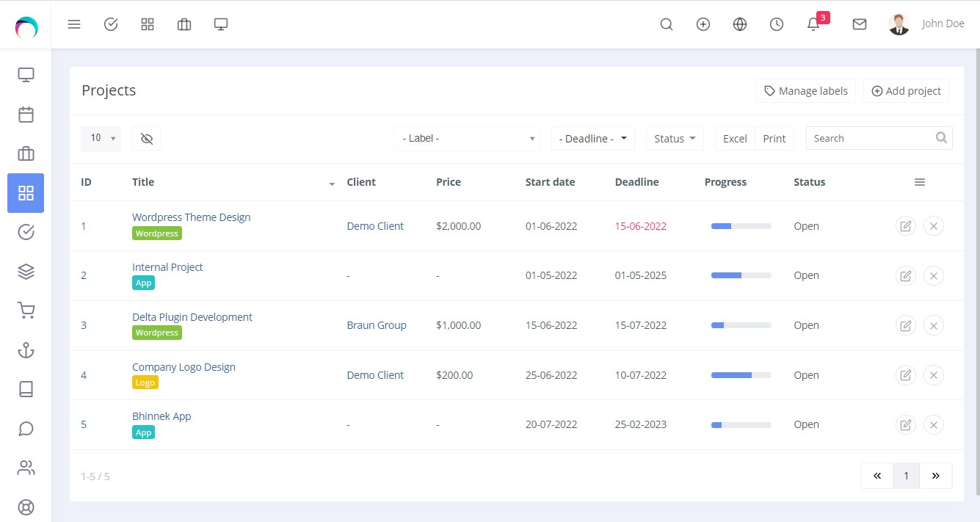The height and width of the screenshot is (522, 980).
Task: Sort table by Progress column header
Action: [725, 182]
